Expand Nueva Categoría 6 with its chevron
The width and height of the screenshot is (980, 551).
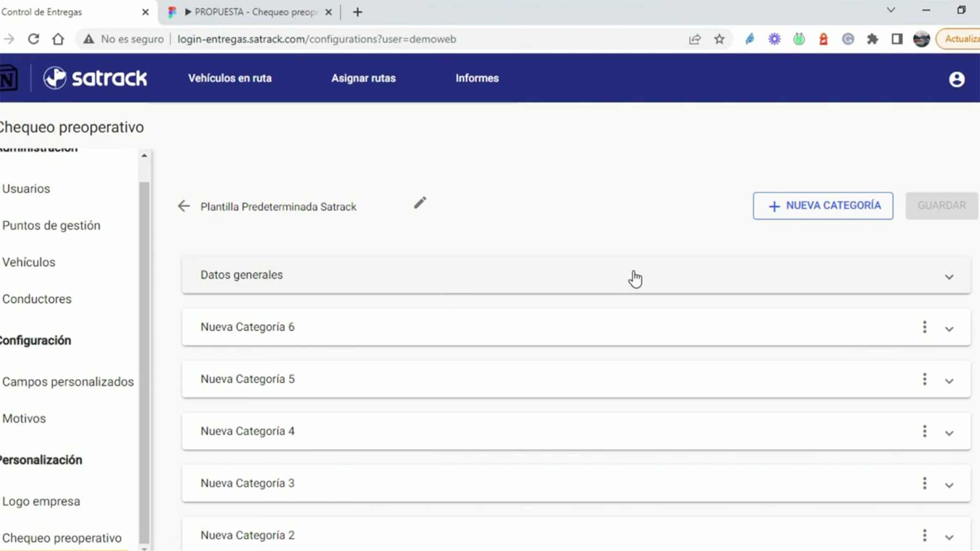pos(949,329)
